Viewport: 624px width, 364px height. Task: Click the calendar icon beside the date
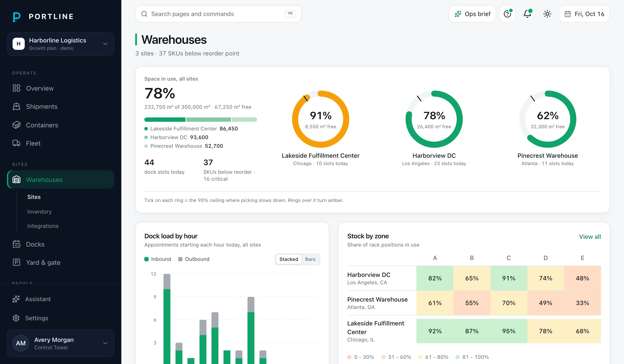(567, 14)
